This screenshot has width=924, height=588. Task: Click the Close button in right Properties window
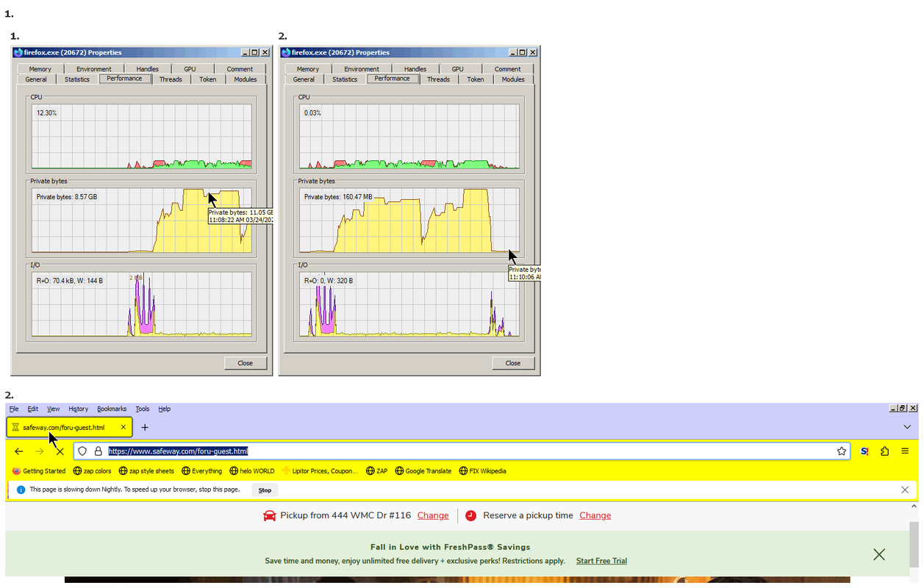click(512, 363)
